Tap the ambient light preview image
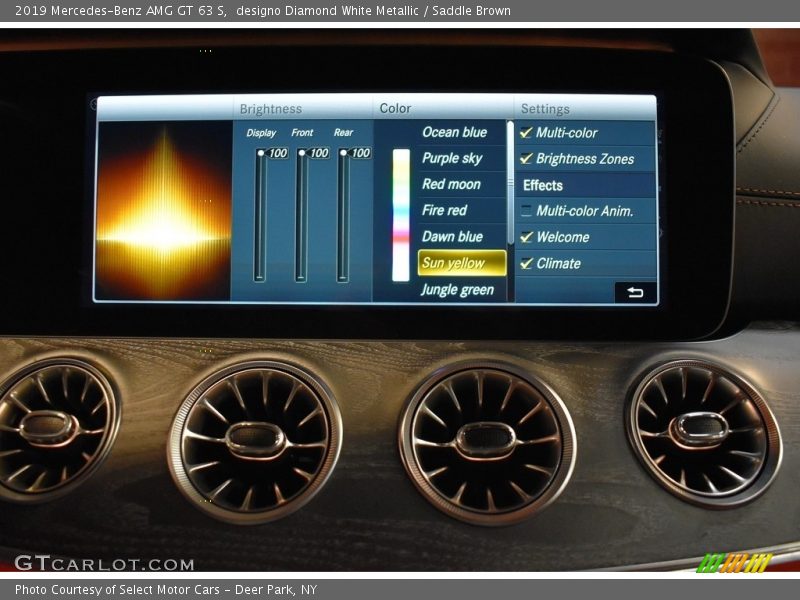The image size is (800, 600). [x=163, y=210]
